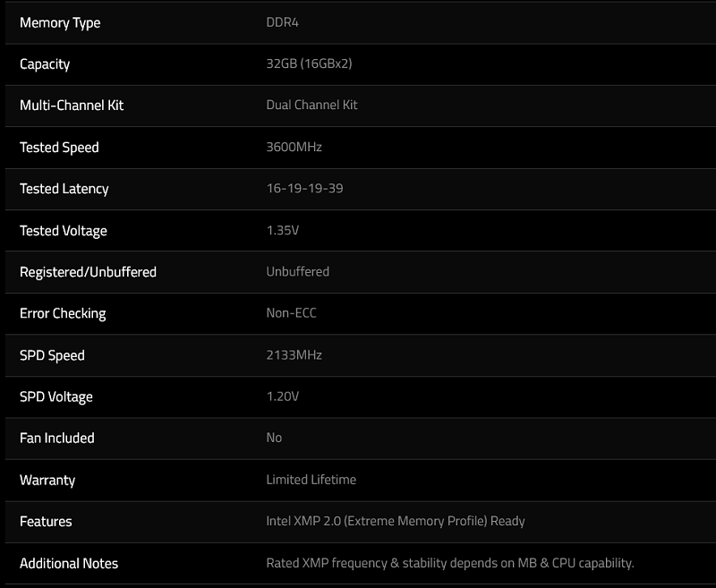The height and width of the screenshot is (588, 716).
Task: Select the Multi-Channel Kit label
Action: point(72,106)
